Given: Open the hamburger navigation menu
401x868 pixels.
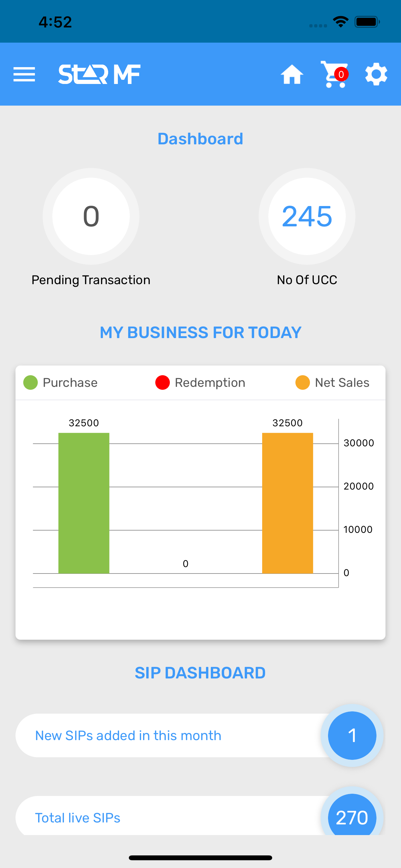Looking at the screenshot, I should click(x=24, y=74).
